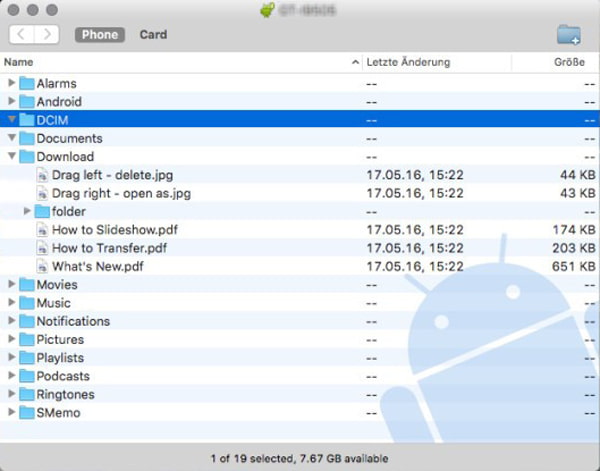
Task: Click '1 of 19 selected' status bar text
Action: tap(251, 458)
